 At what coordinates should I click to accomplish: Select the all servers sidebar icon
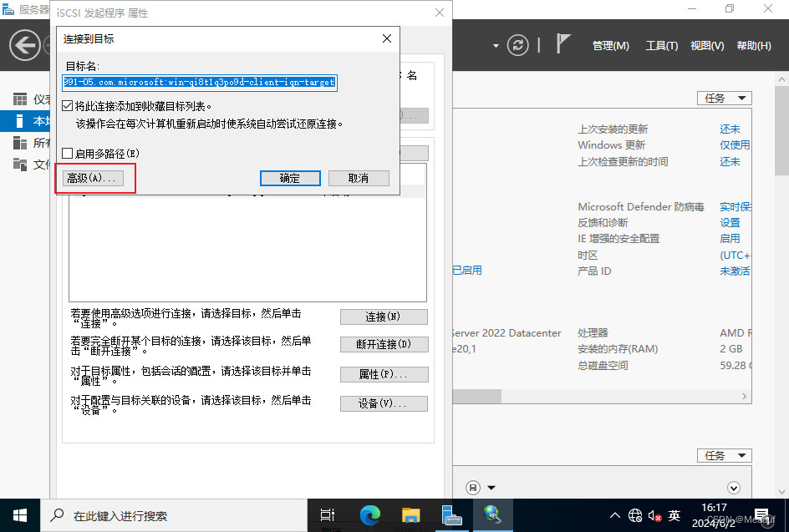pos(20,143)
